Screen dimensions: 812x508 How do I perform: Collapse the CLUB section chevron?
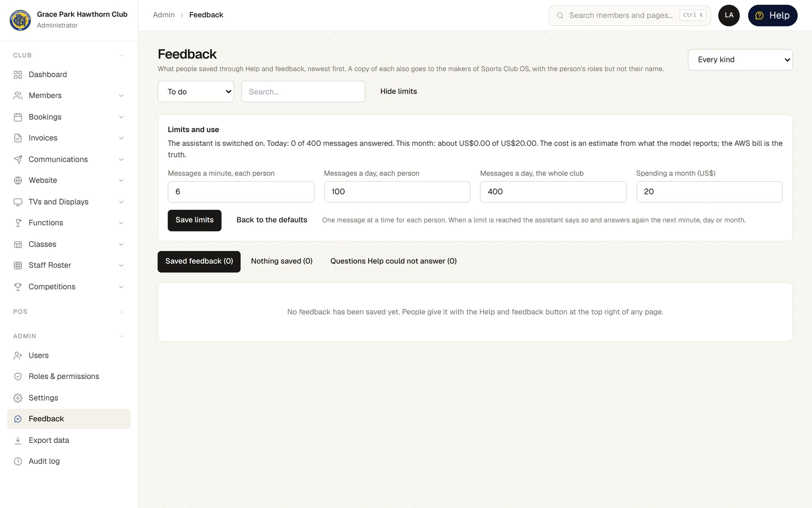click(x=121, y=55)
